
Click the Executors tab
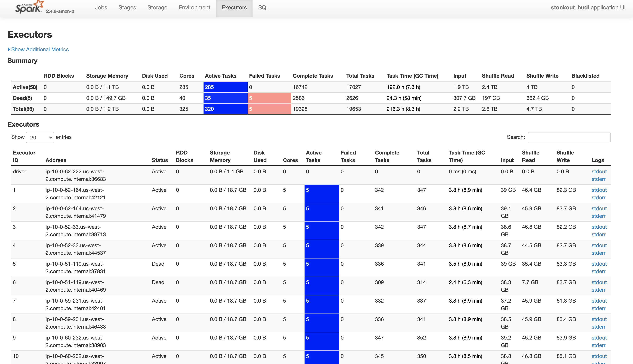[234, 8]
